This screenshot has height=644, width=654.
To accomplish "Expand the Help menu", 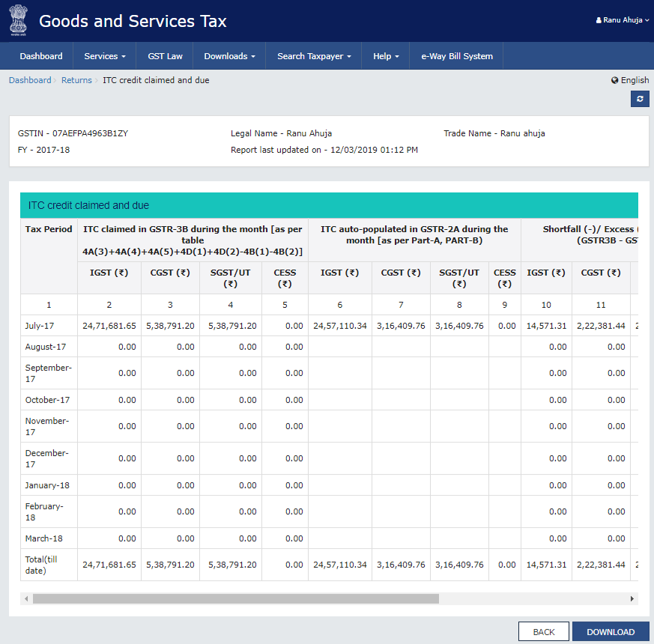I will (385, 56).
